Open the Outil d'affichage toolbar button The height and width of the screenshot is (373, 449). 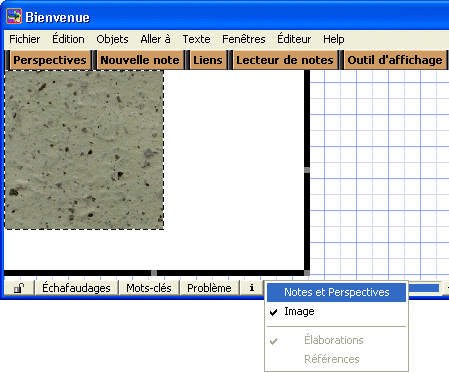tap(395, 60)
